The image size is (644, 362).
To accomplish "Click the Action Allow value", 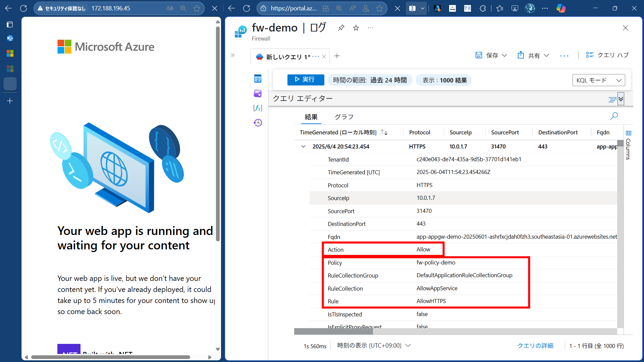I will pyautogui.click(x=423, y=249).
